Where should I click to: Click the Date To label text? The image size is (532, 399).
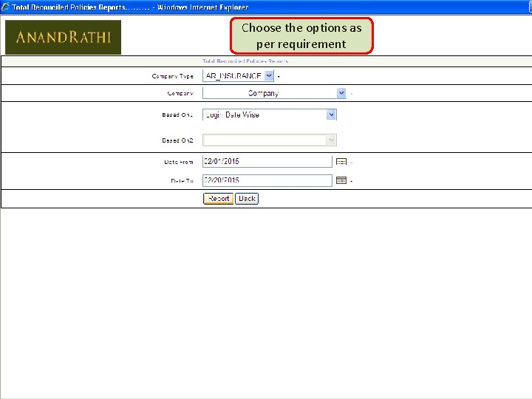pyautogui.click(x=182, y=181)
